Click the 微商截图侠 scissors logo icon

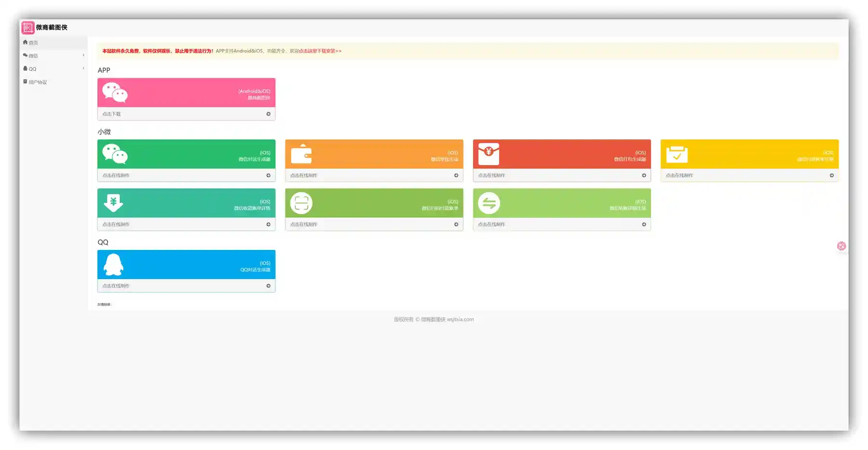(x=27, y=28)
